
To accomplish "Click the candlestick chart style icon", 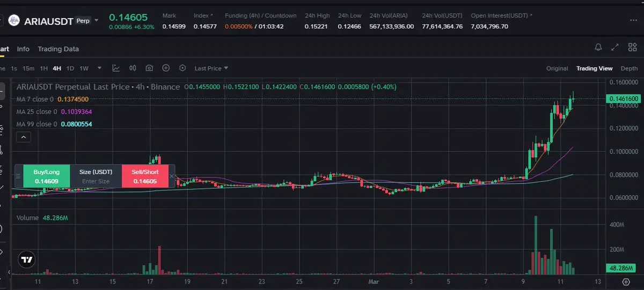I will [x=132, y=68].
